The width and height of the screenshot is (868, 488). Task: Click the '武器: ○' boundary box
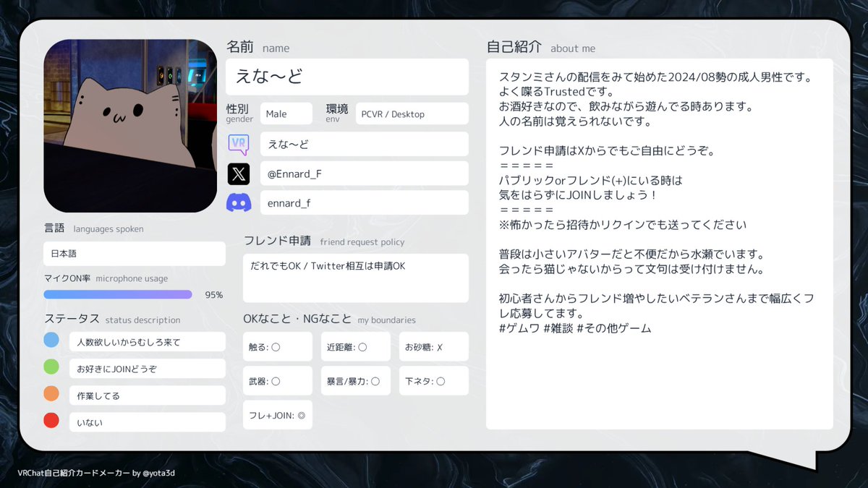[x=278, y=380]
